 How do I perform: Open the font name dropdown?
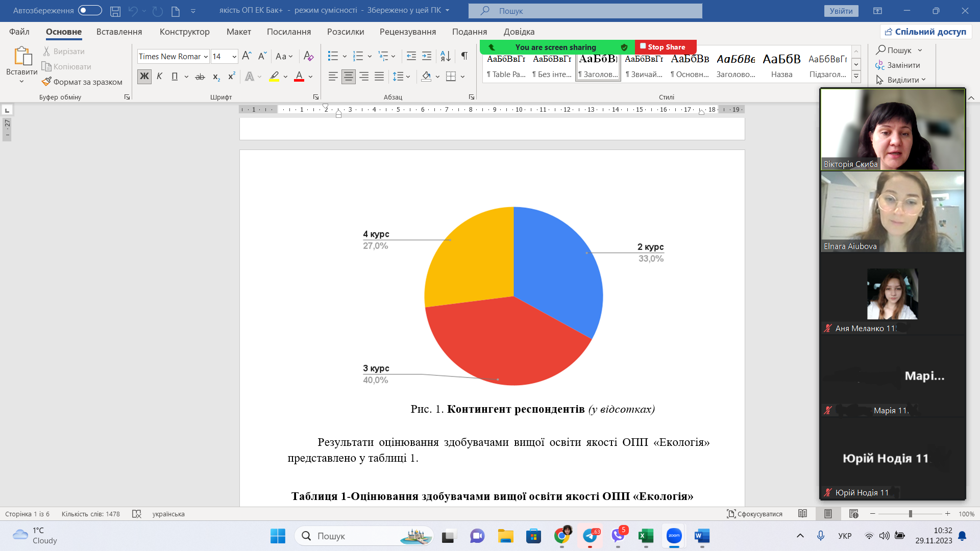click(206, 57)
